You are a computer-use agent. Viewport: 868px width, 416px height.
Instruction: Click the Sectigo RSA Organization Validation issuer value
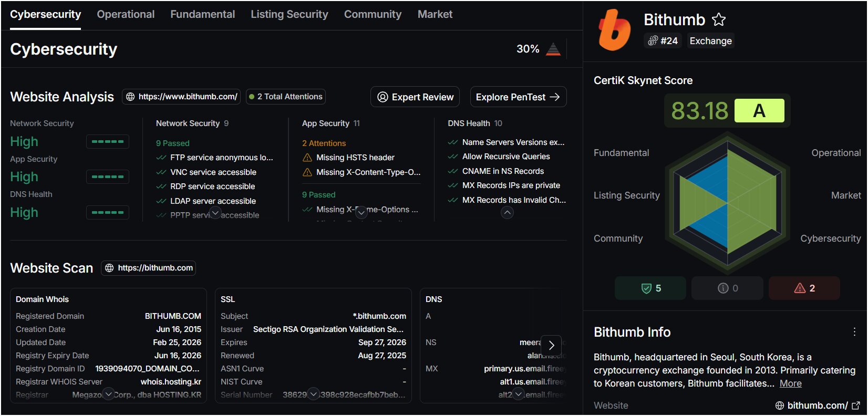click(328, 329)
